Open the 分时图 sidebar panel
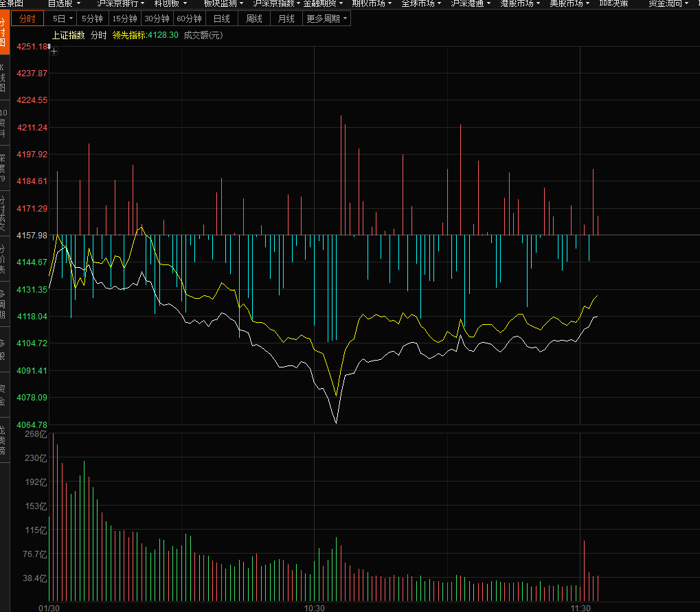Viewport: 700px width, 612px height. point(3,32)
